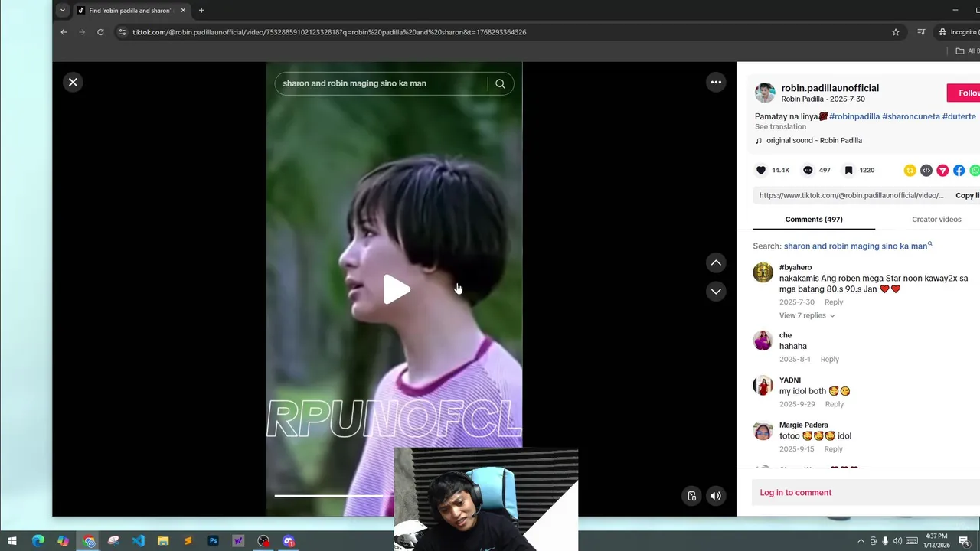
Task: Click the video overlay search box
Action: [381, 83]
